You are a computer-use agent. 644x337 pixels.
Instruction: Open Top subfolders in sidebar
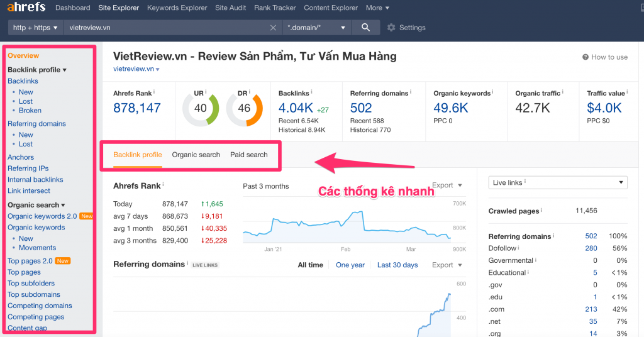click(x=31, y=283)
